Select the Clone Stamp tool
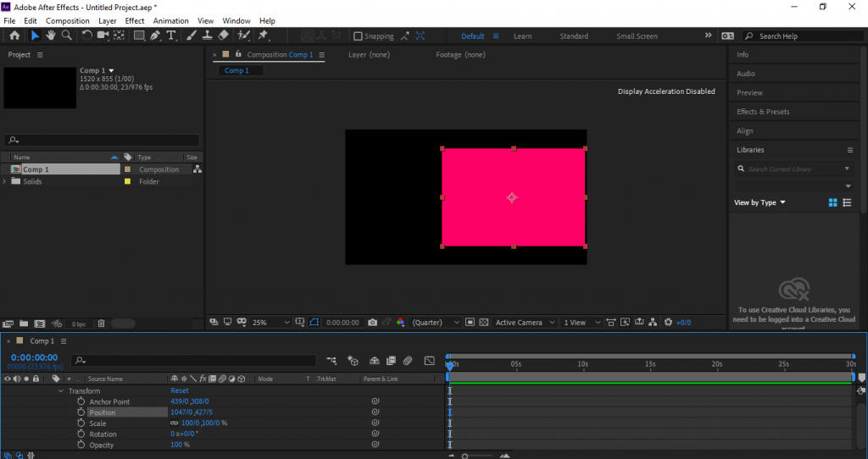 tap(207, 36)
